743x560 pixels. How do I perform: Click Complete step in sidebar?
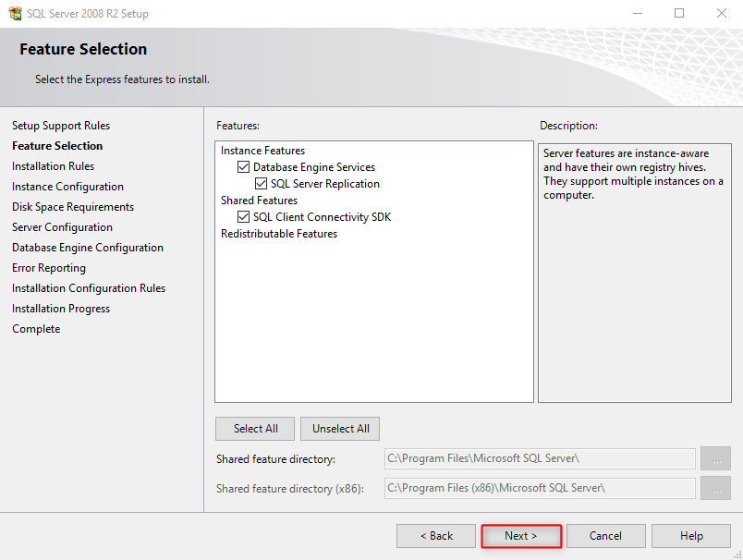pos(36,329)
